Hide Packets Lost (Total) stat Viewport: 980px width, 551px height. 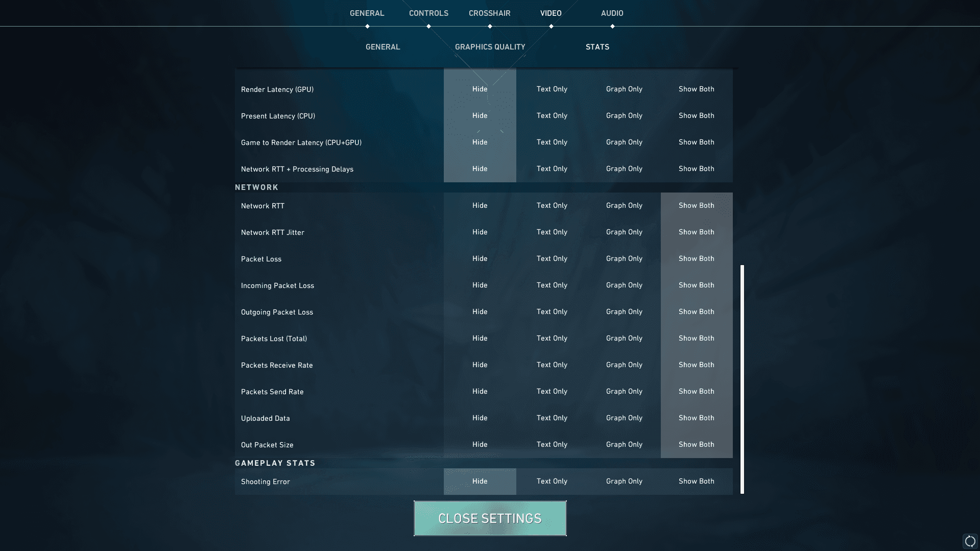[480, 339]
